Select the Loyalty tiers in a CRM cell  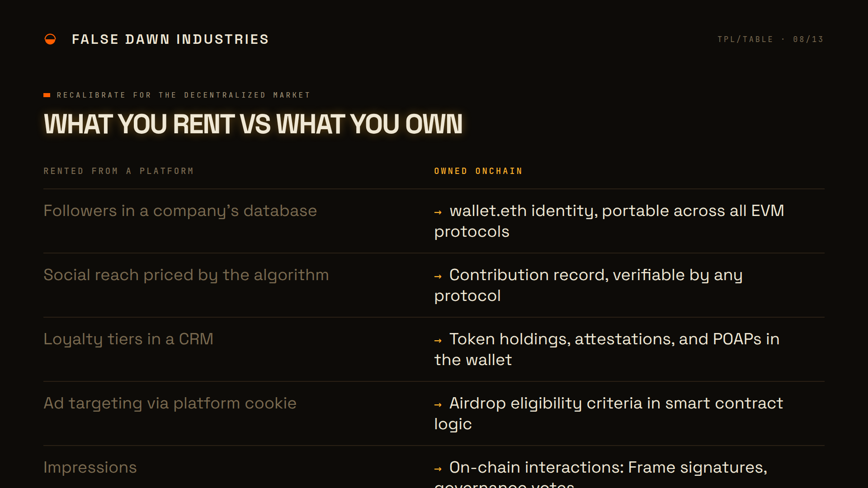[128, 339]
